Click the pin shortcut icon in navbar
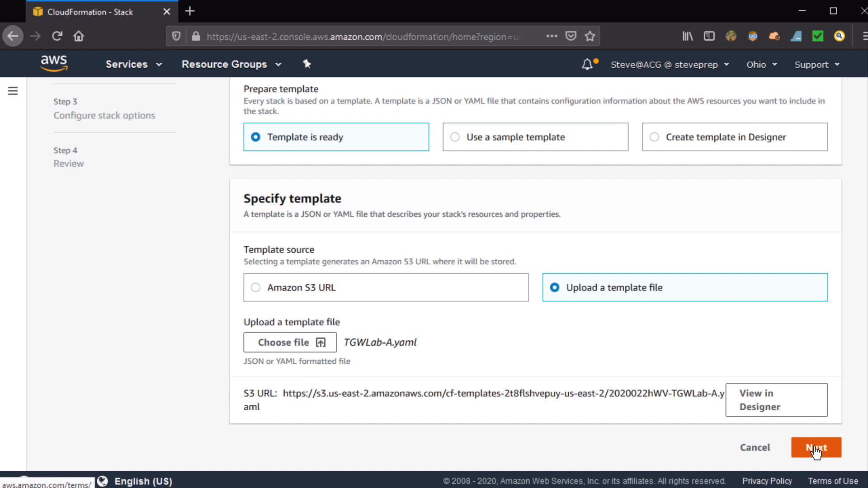The image size is (868, 488). tap(307, 64)
